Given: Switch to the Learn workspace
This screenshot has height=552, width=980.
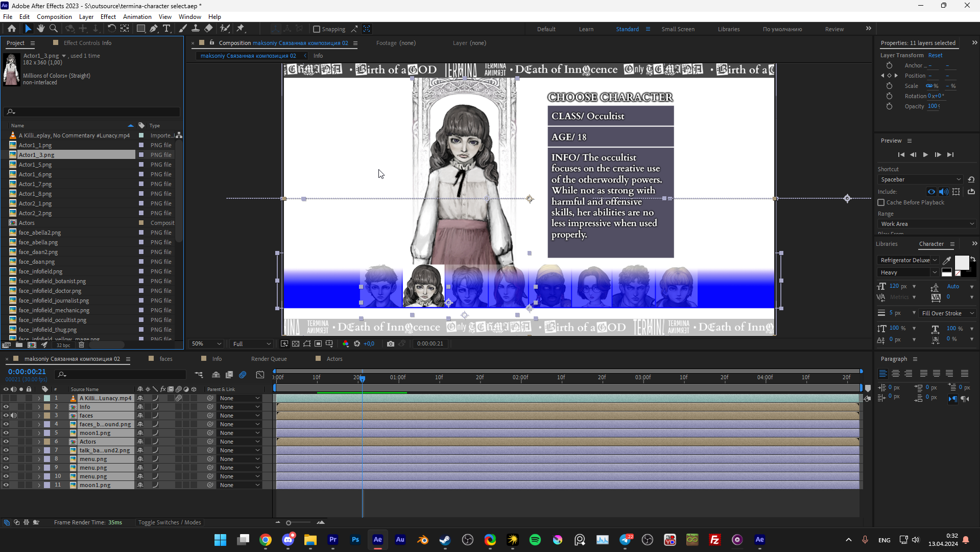Looking at the screenshot, I should click(x=586, y=29).
